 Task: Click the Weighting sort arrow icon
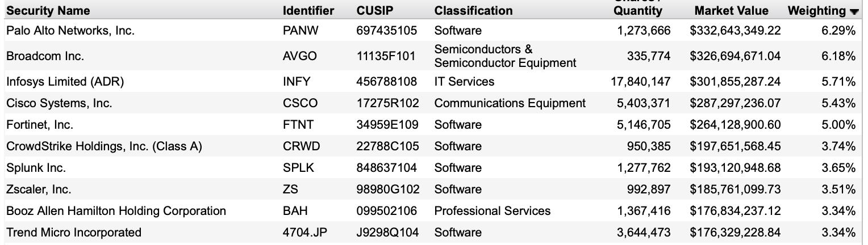pos(854,12)
